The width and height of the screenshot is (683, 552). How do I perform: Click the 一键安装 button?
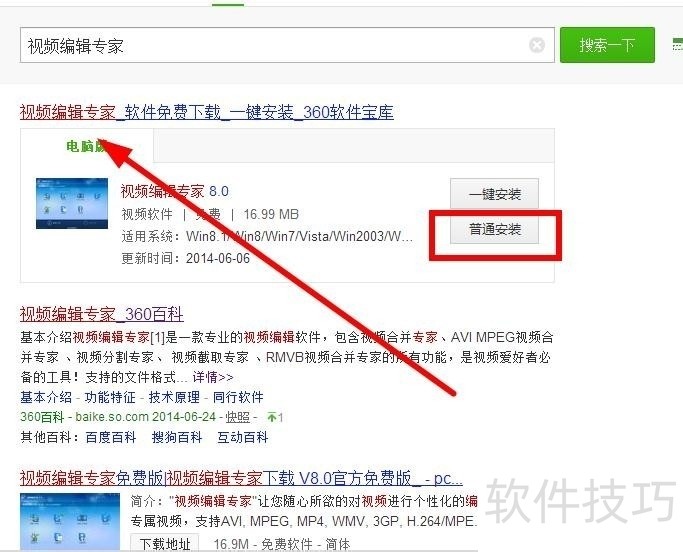tap(494, 194)
